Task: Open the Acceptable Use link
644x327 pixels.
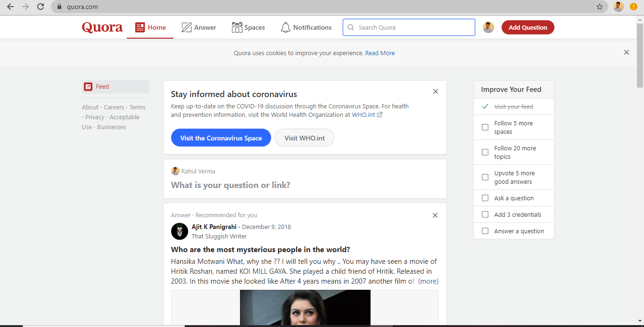Action: coord(111,122)
